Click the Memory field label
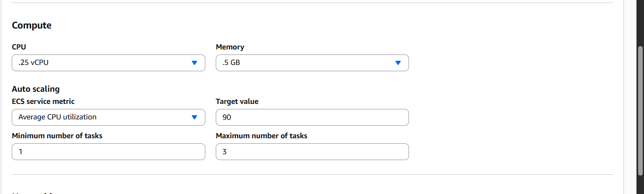The width and height of the screenshot is (644, 194). [x=230, y=47]
